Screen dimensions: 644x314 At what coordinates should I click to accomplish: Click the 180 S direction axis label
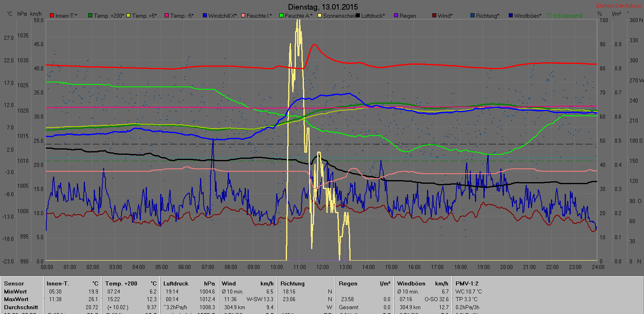pos(636,141)
